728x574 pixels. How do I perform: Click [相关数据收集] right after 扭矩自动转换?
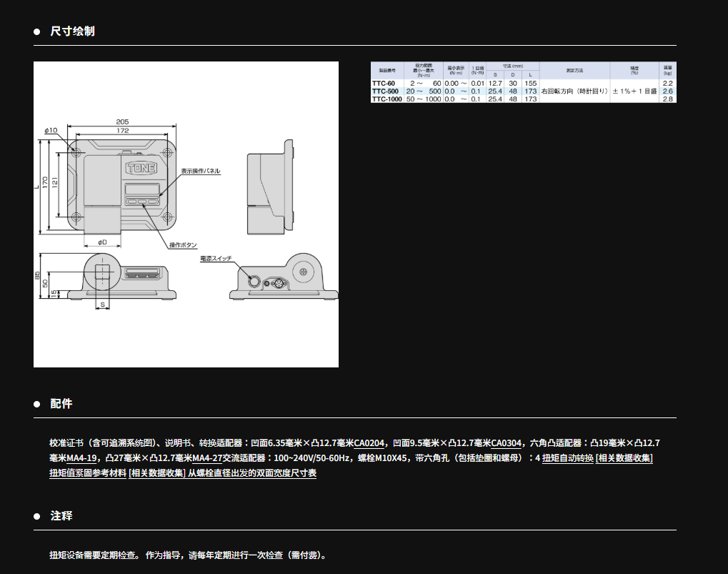pos(624,458)
